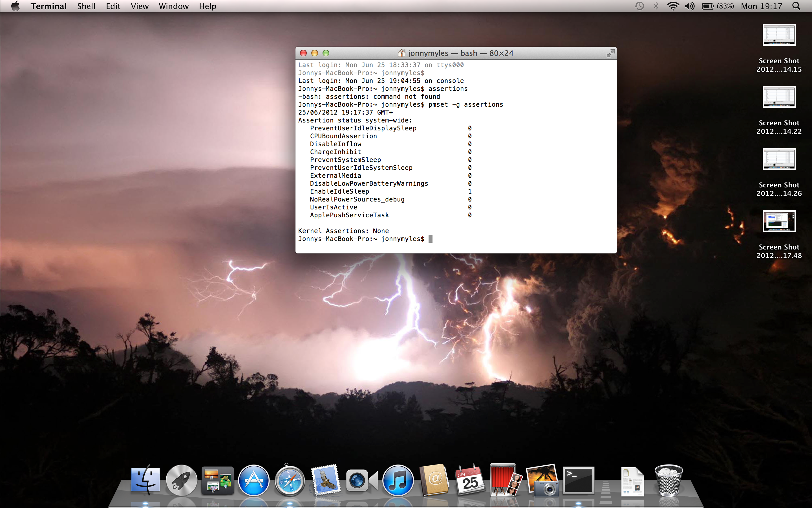Open the Trash in the Dock
This screenshot has width=812, height=508.
[669, 480]
